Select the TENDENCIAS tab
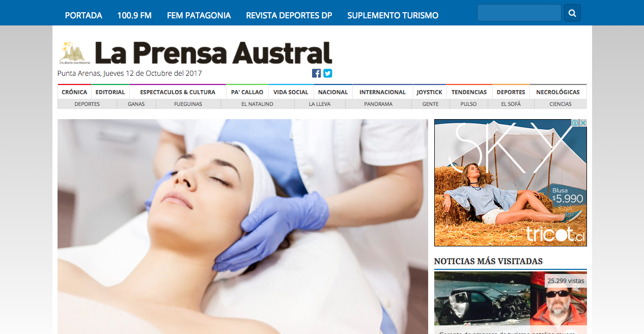This screenshot has width=644, height=334. click(x=469, y=92)
